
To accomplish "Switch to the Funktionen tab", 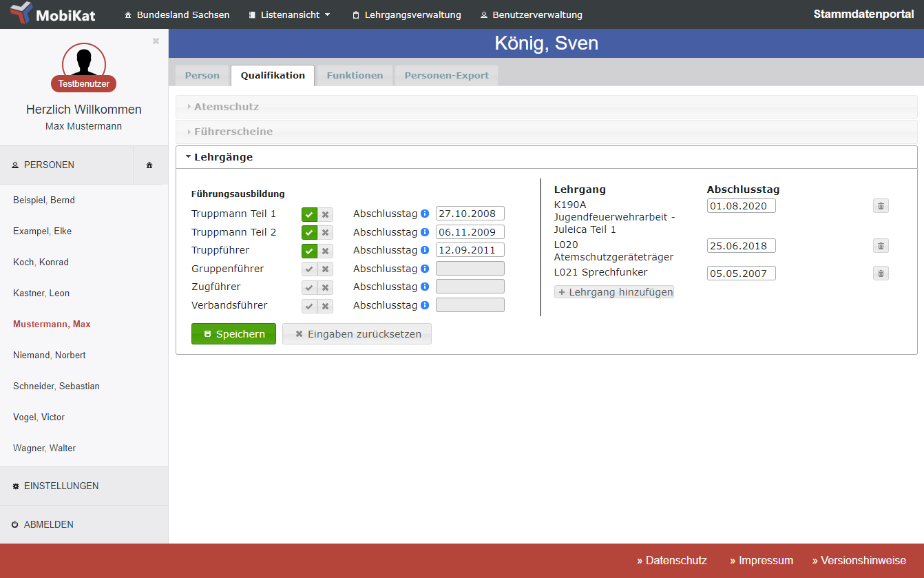I will [x=355, y=76].
